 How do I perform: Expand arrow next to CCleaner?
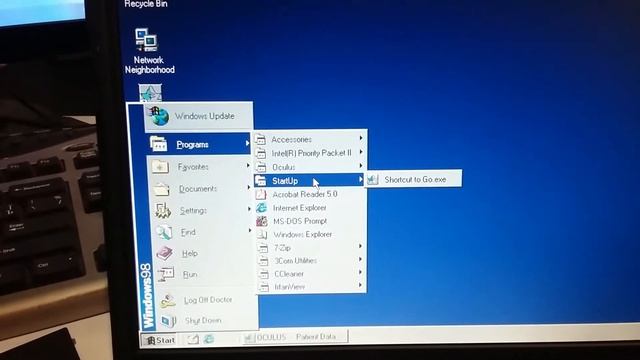360,272
